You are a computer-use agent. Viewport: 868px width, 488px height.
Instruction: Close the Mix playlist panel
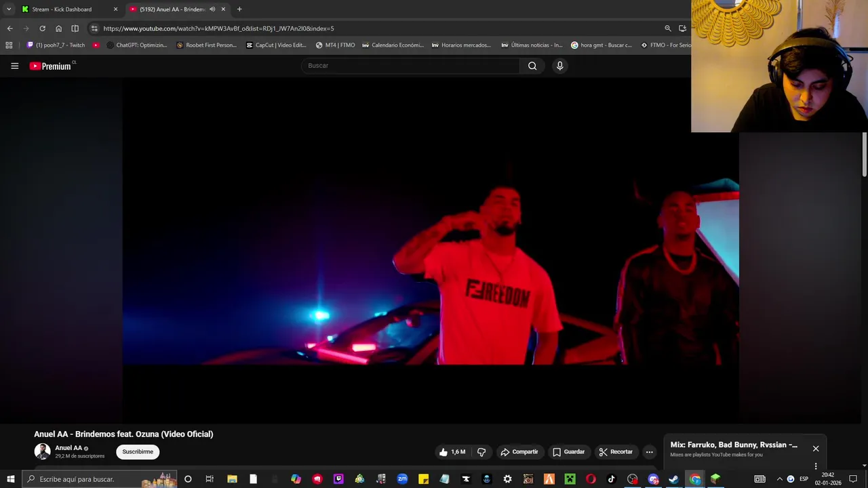(x=816, y=449)
